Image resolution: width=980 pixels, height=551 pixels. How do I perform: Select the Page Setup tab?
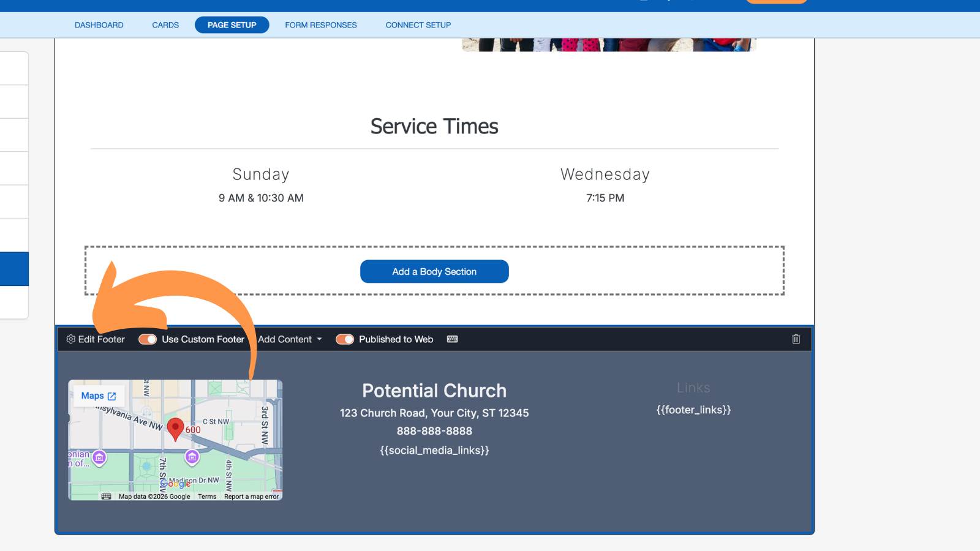[232, 25]
